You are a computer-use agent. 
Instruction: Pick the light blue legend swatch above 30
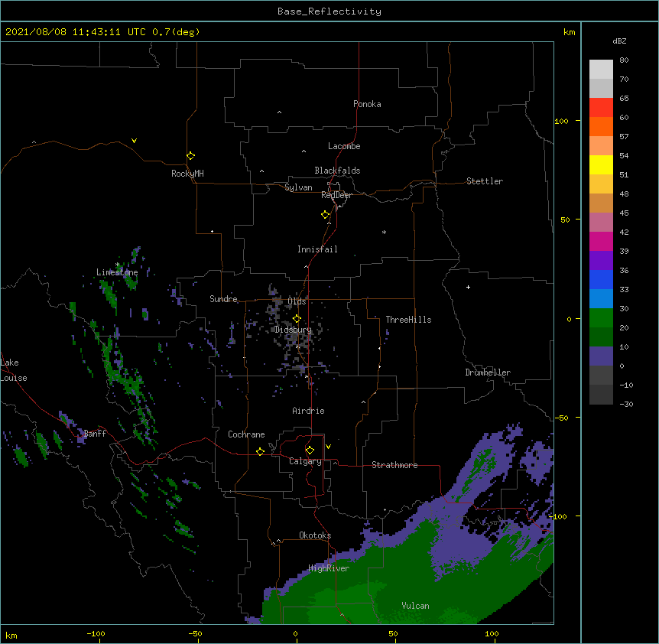601,298
